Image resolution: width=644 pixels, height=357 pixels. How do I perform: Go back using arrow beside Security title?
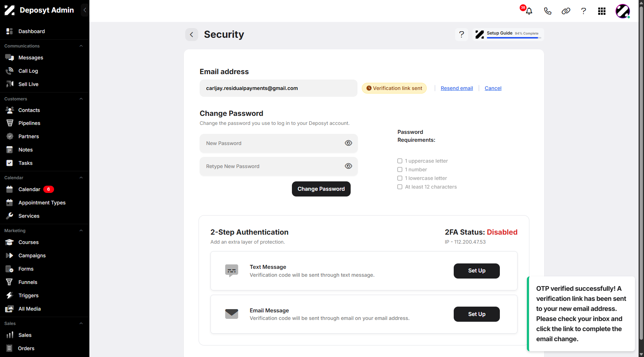pos(192,35)
